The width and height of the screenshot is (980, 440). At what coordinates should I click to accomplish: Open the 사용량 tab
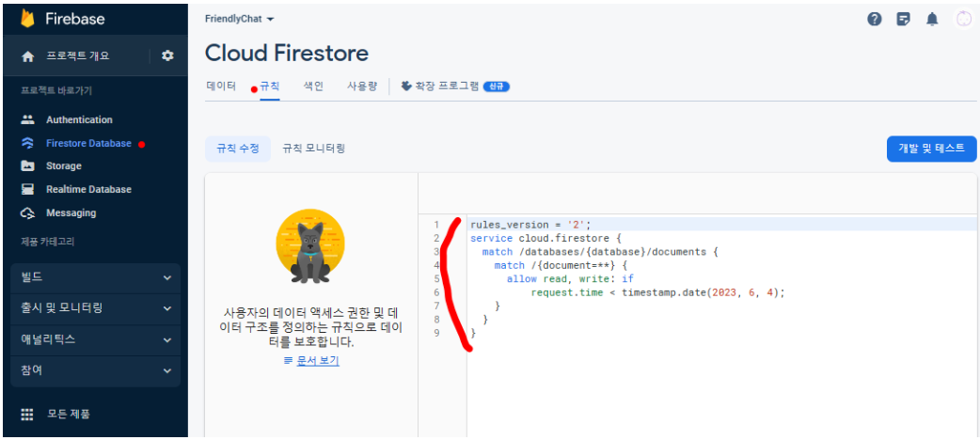click(362, 86)
